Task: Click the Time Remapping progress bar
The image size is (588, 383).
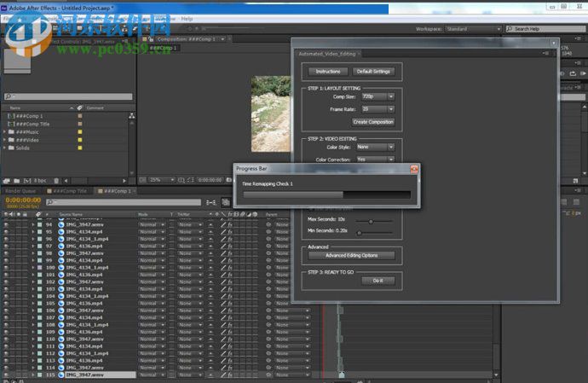Action: coord(326,194)
